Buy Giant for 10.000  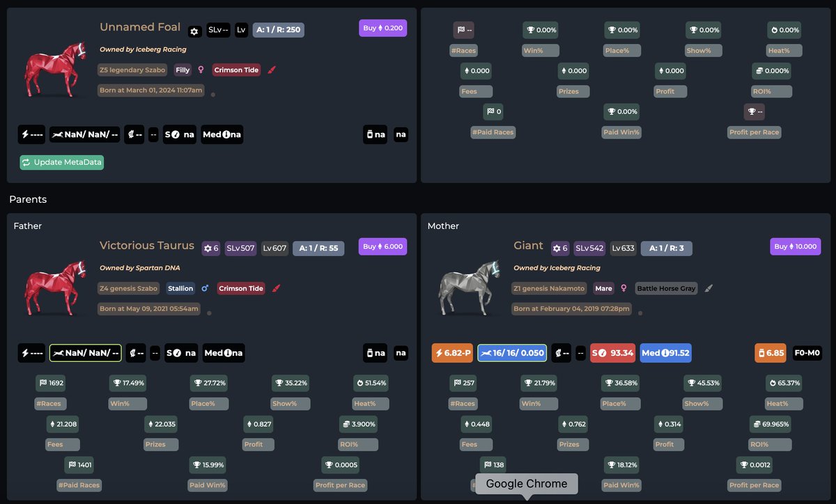[x=796, y=246]
